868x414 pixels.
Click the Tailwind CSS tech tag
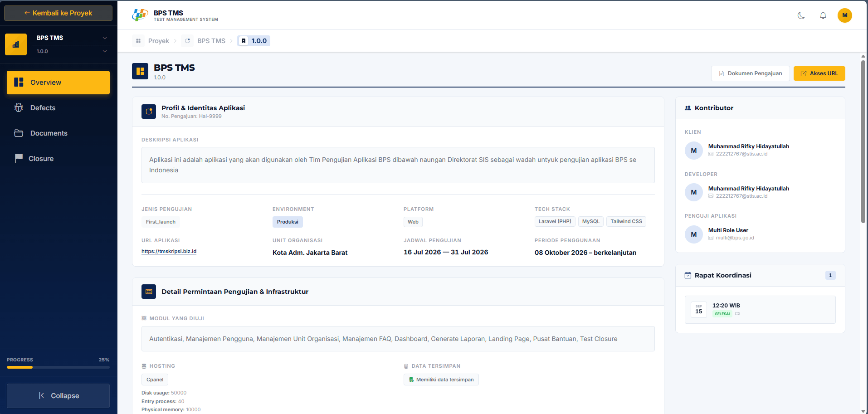click(x=626, y=221)
